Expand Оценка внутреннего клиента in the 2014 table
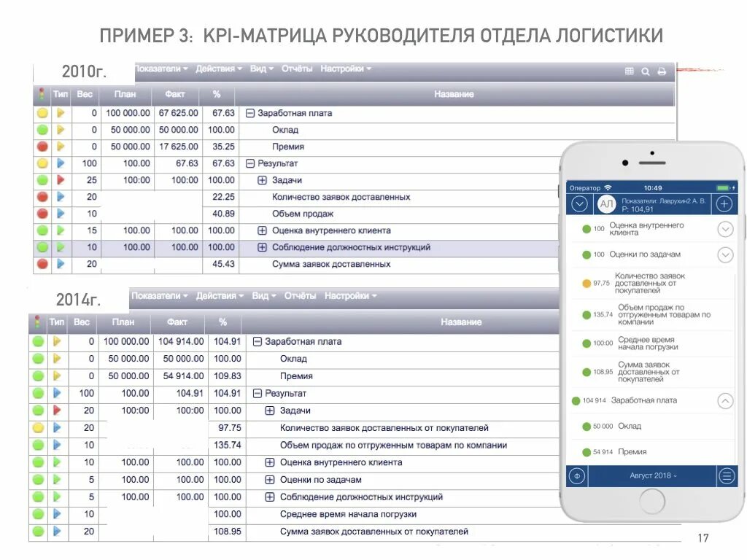The image size is (747, 560). click(x=271, y=462)
